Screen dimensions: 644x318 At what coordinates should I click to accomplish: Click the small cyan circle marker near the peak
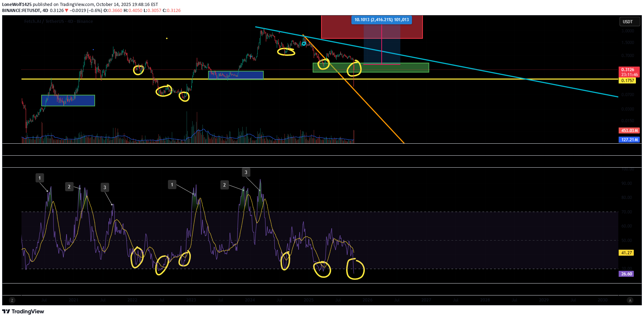click(x=304, y=44)
